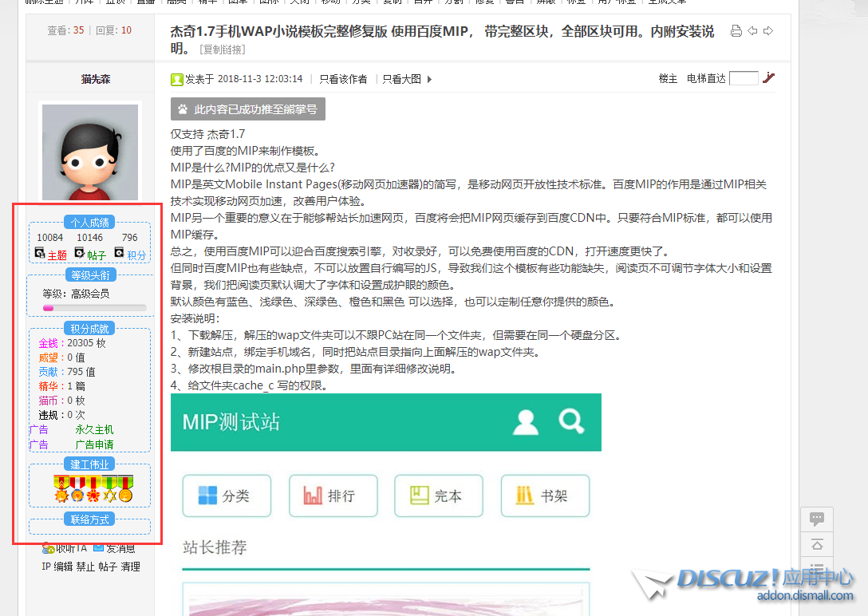The image size is (868, 616).
Task: Open the 书架 bookshelf tab in MIP preview
Action: pyautogui.click(x=544, y=496)
